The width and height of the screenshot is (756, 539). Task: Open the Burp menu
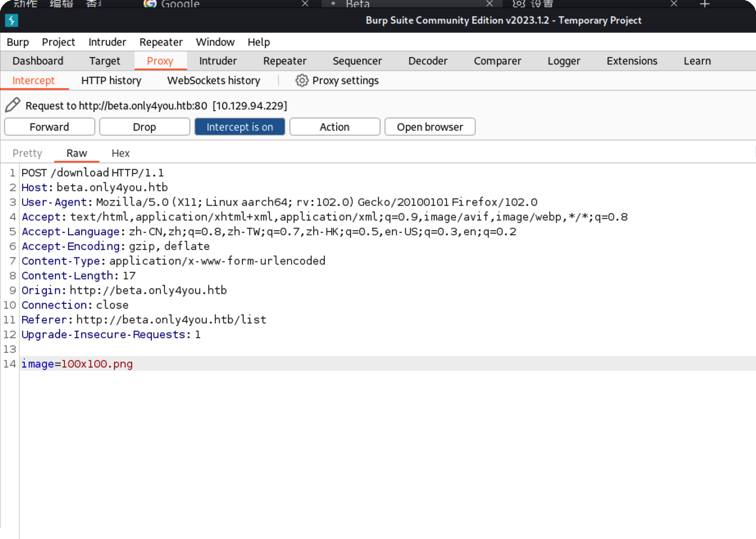click(18, 42)
